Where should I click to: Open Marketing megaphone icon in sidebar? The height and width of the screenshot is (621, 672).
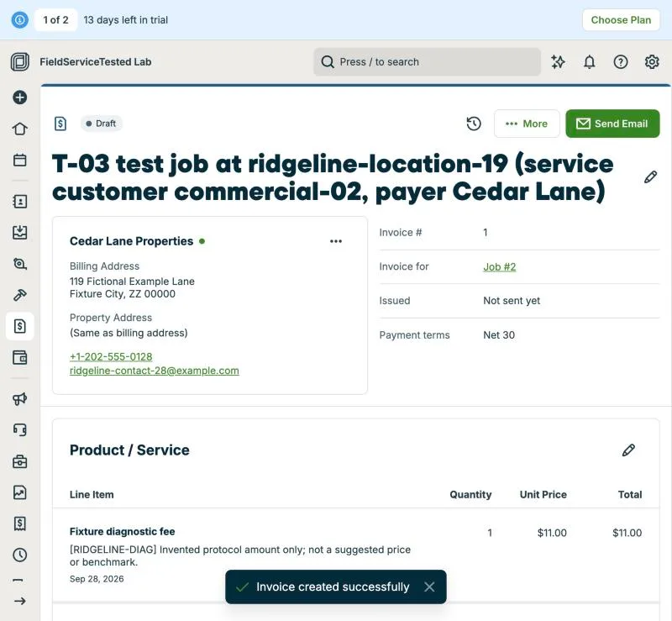[19, 399]
